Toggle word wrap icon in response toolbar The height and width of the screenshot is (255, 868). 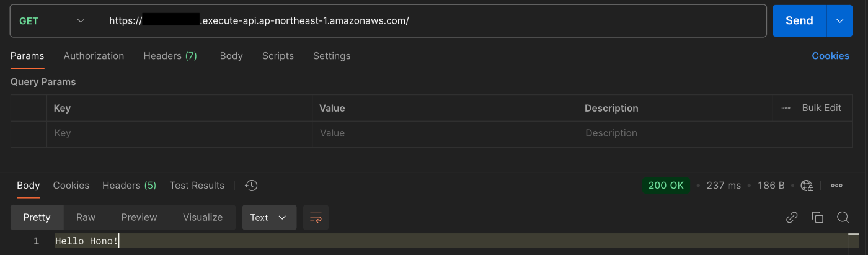316,218
